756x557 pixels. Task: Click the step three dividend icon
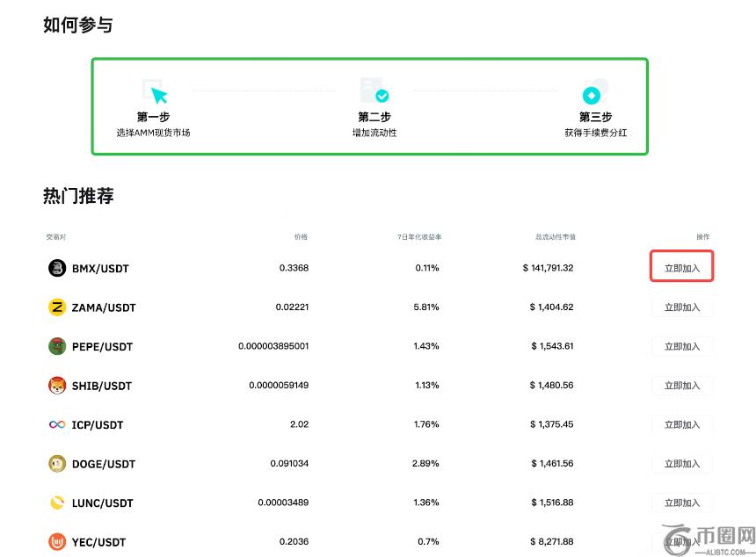click(595, 92)
